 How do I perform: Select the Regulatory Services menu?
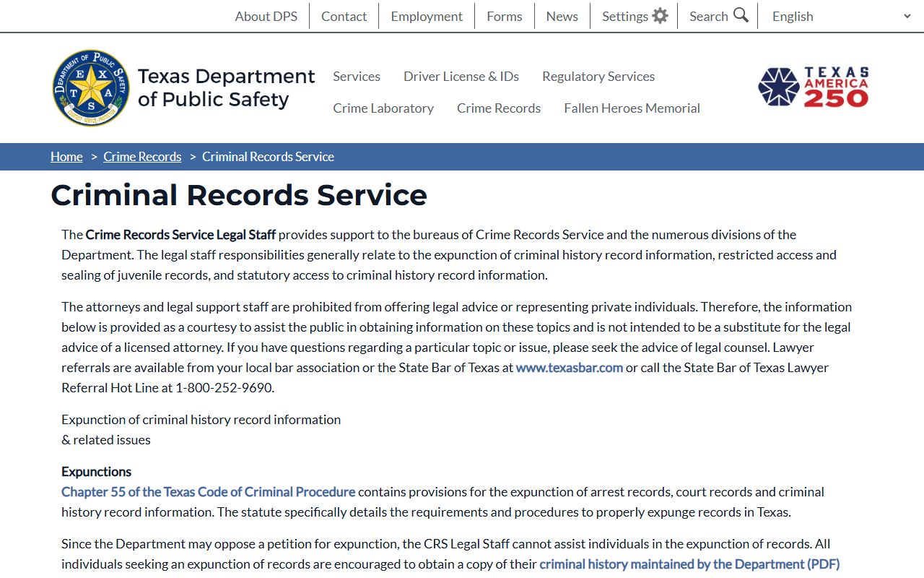(598, 76)
